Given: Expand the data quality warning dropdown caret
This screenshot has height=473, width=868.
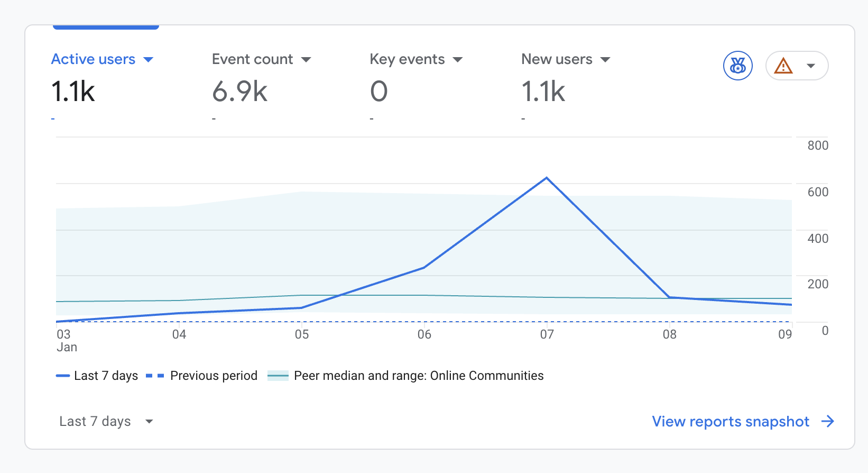Looking at the screenshot, I should tap(810, 66).
